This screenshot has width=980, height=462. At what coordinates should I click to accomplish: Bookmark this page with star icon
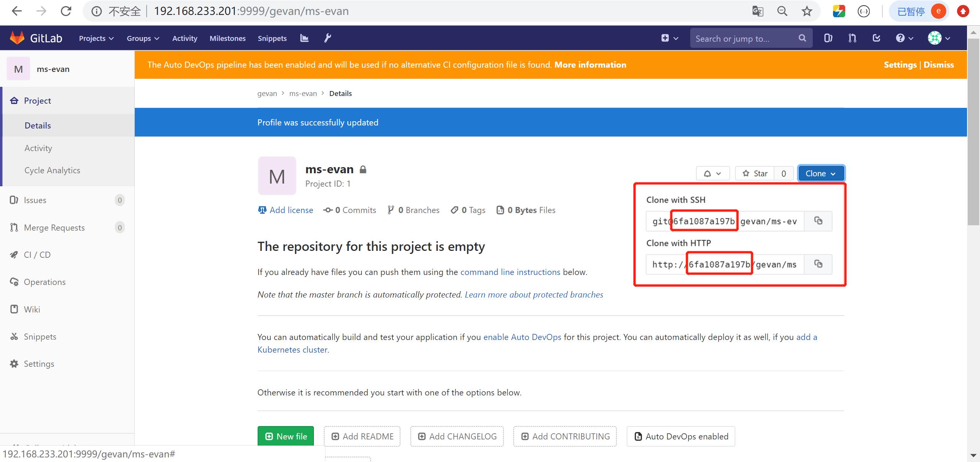tap(807, 11)
